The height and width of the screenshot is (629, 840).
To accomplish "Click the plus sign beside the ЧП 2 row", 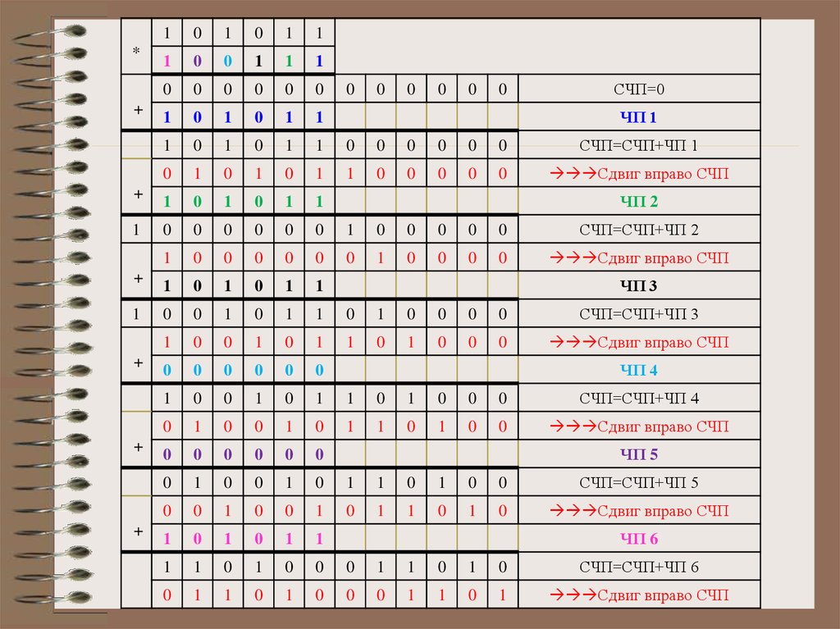I will point(137,194).
